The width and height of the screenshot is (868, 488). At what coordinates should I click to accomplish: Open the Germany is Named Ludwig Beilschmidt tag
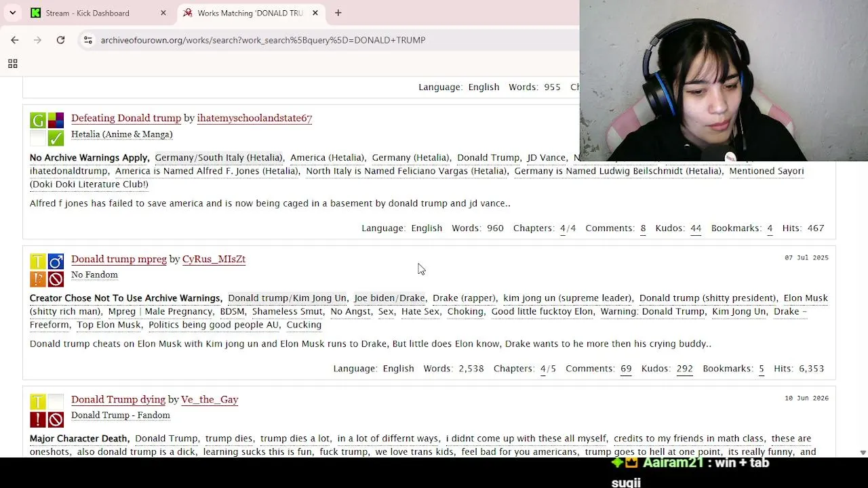point(618,171)
